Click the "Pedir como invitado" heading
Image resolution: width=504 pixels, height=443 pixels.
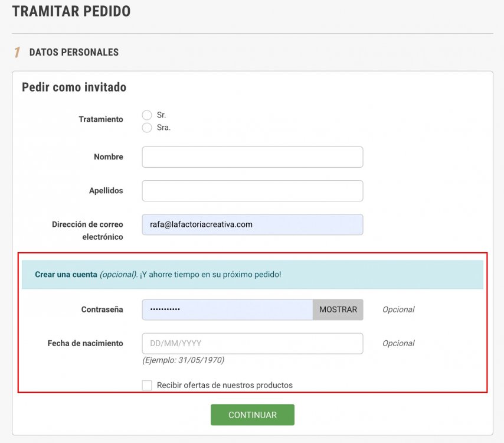73,87
